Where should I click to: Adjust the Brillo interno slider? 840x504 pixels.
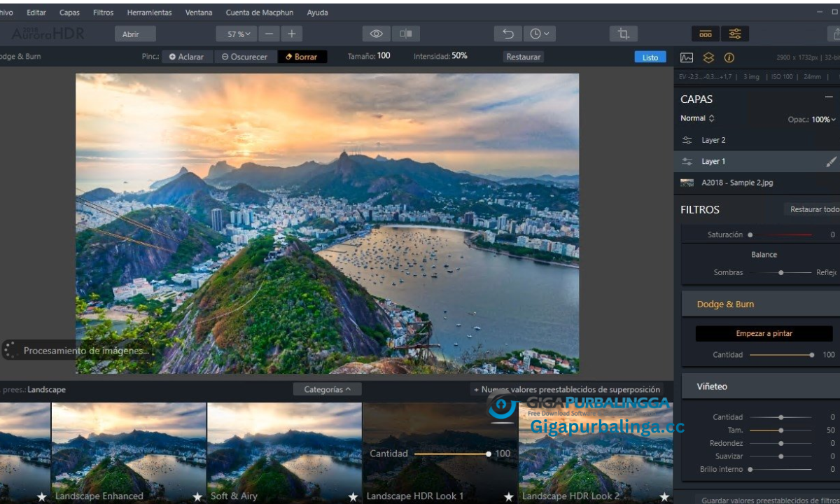click(781, 469)
